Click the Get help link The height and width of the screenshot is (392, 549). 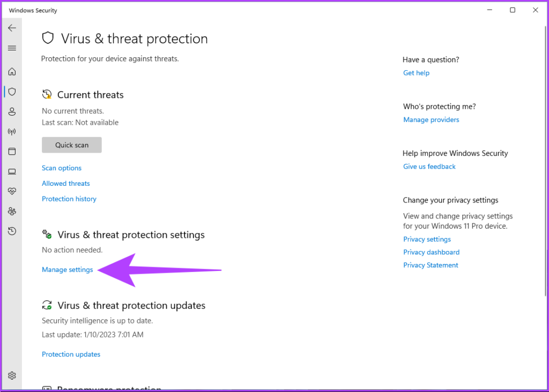pyautogui.click(x=416, y=73)
